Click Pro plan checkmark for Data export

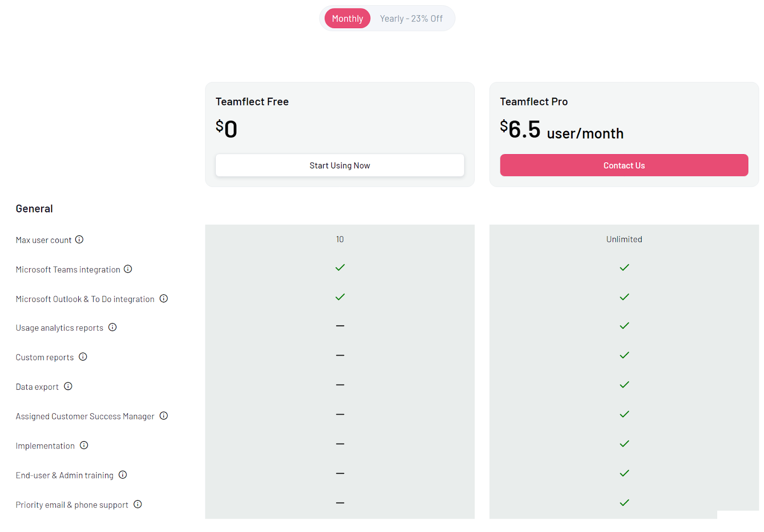624,385
